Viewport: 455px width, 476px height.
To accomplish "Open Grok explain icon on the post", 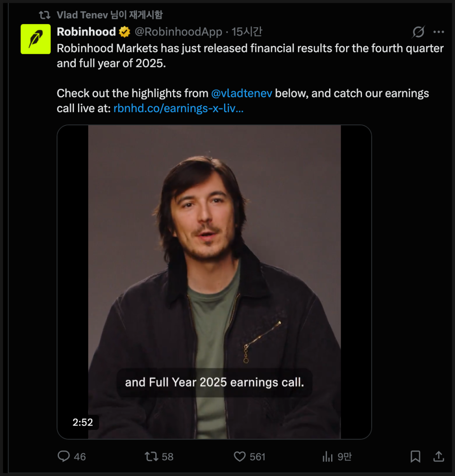I will pos(418,32).
